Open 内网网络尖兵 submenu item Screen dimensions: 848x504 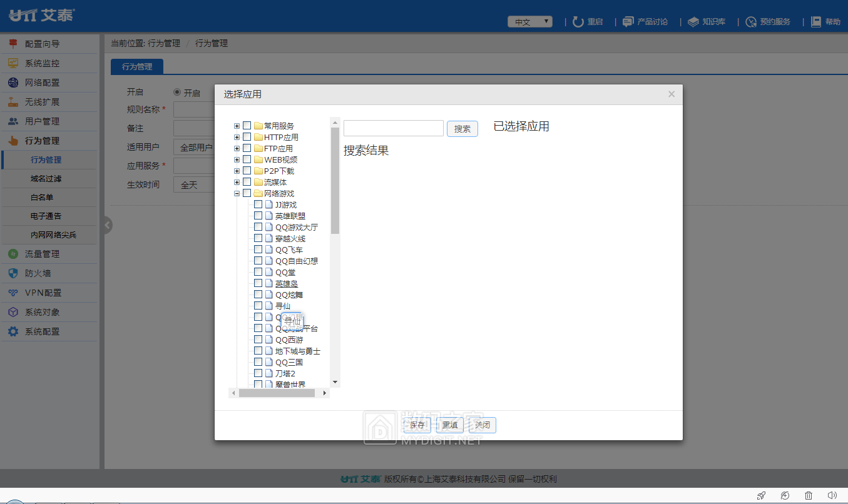coord(54,235)
